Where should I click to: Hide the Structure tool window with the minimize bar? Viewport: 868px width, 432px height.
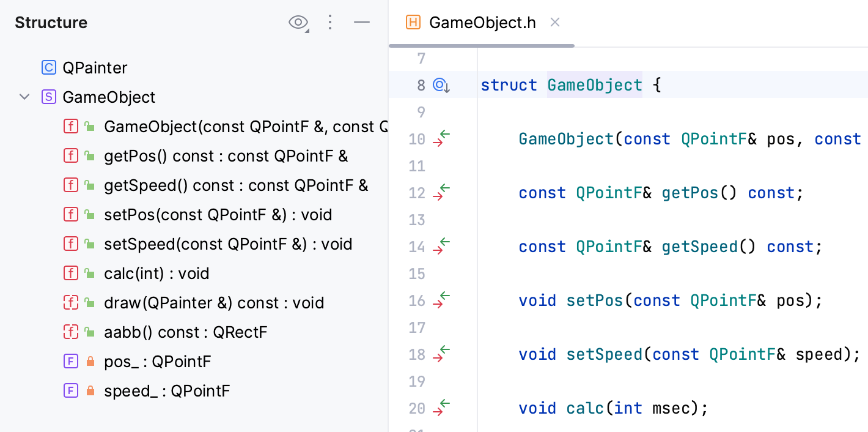[362, 23]
